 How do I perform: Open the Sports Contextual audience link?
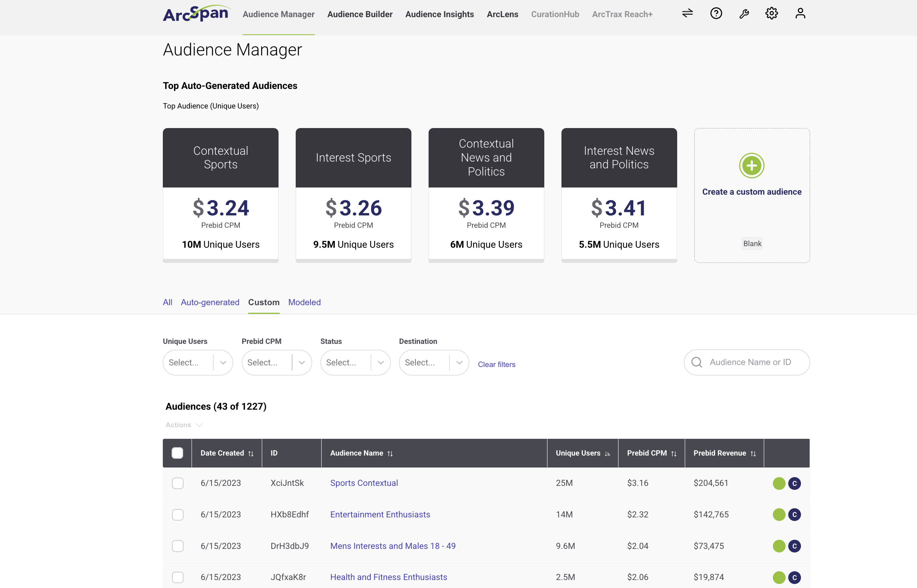pos(364,483)
